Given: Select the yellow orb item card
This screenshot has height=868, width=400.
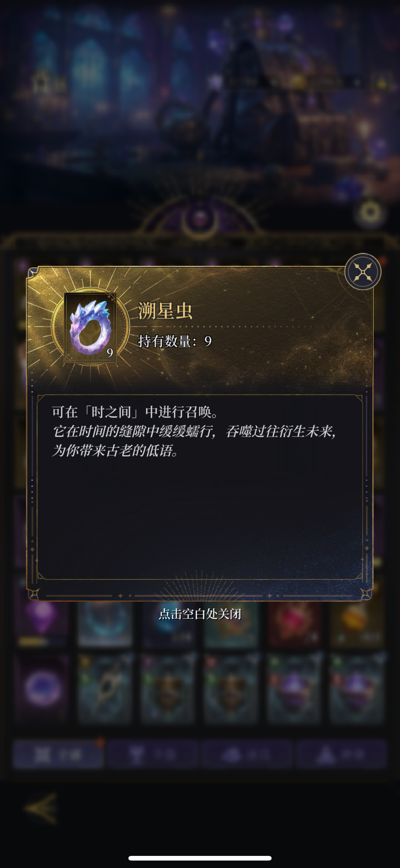Looking at the screenshot, I should click(357, 624).
